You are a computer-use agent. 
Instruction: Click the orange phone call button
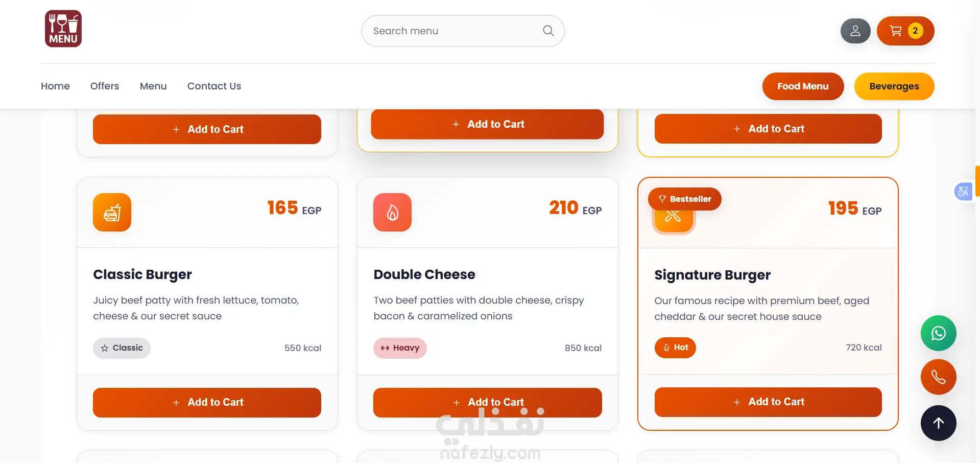click(938, 377)
